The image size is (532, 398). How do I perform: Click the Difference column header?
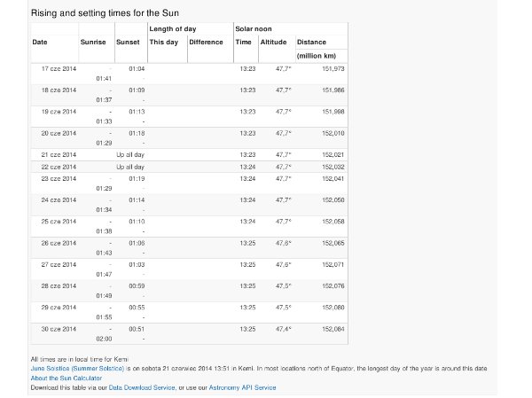pos(206,42)
